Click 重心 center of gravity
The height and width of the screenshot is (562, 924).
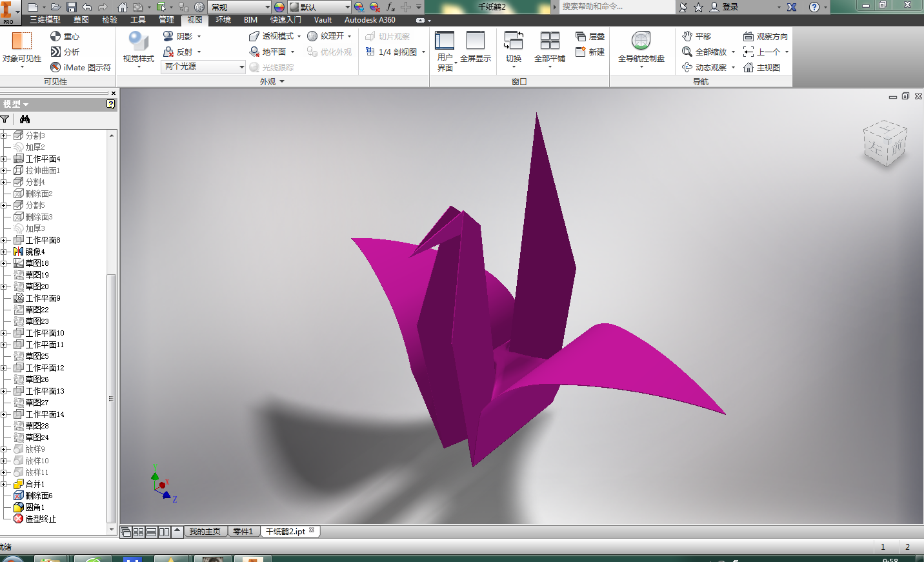click(65, 36)
